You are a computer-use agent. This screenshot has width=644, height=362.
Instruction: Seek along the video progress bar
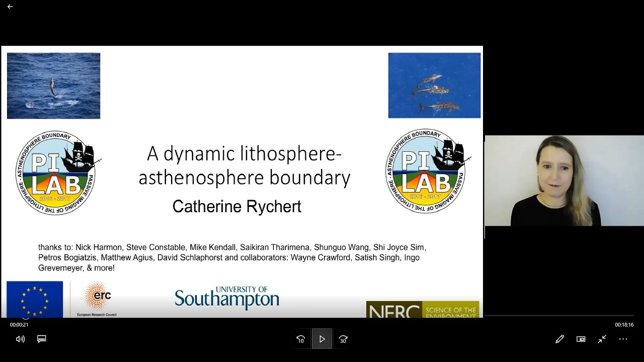point(322,317)
